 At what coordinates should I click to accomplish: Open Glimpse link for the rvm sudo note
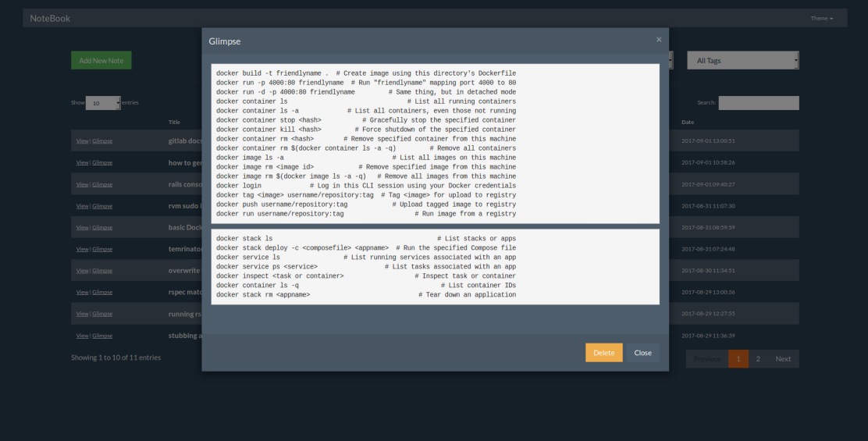(101, 206)
